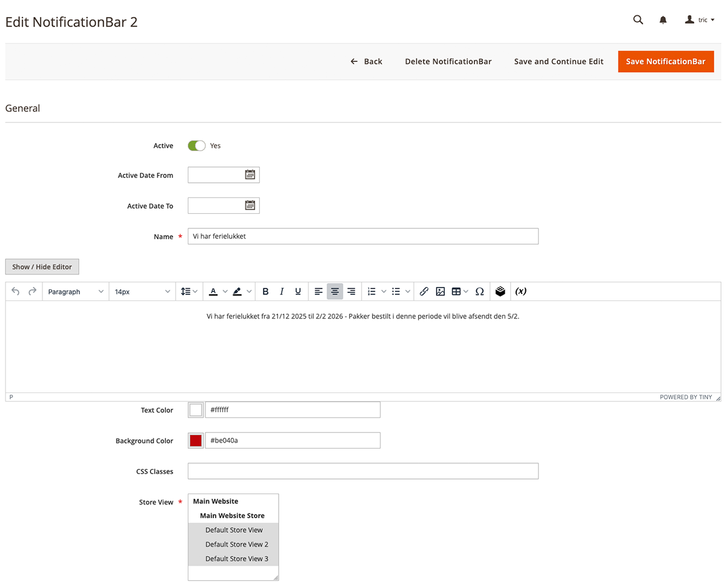Open the tric user account menu
The image size is (727, 588).
[x=700, y=20]
